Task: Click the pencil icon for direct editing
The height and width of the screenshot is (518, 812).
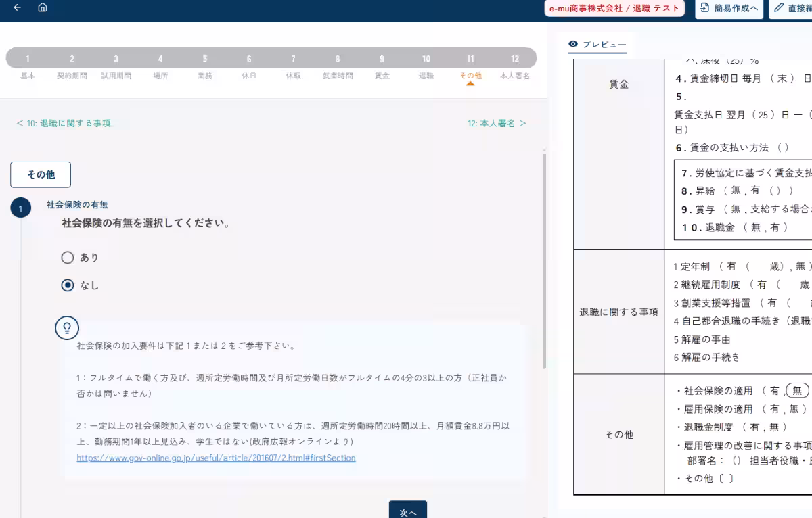Action: [x=779, y=8]
